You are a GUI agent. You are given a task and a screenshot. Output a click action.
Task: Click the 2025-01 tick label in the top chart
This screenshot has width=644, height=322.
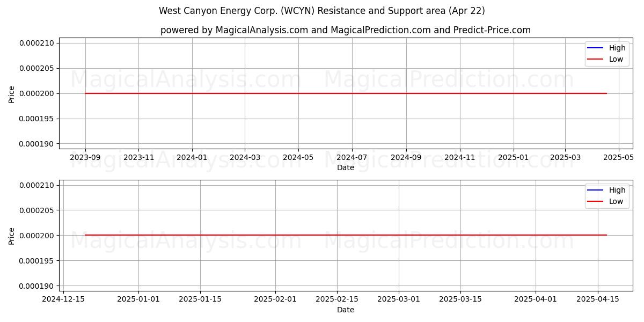[x=514, y=158]
